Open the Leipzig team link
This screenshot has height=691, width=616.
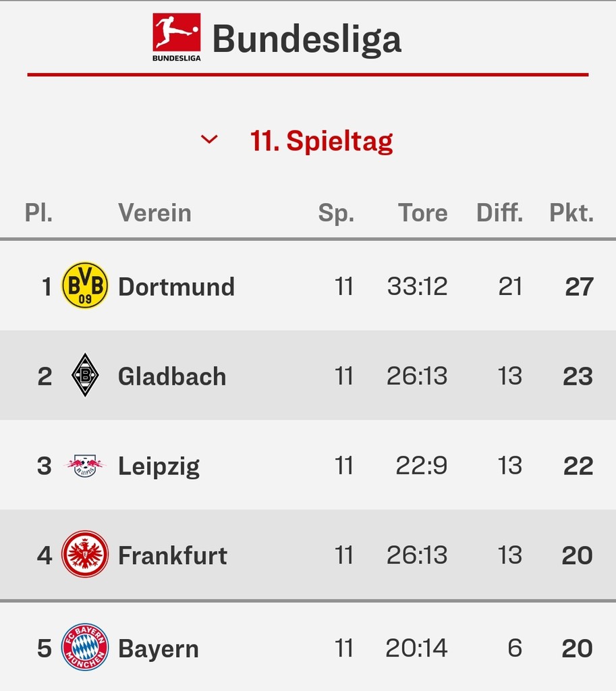click(x=159, y=466)
